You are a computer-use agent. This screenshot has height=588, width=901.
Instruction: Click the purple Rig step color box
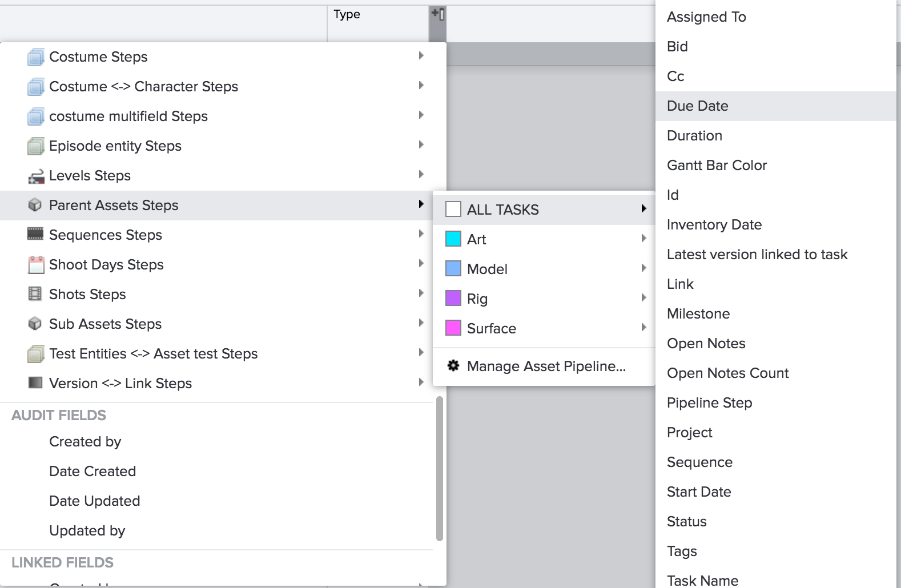tap(453, 299)
